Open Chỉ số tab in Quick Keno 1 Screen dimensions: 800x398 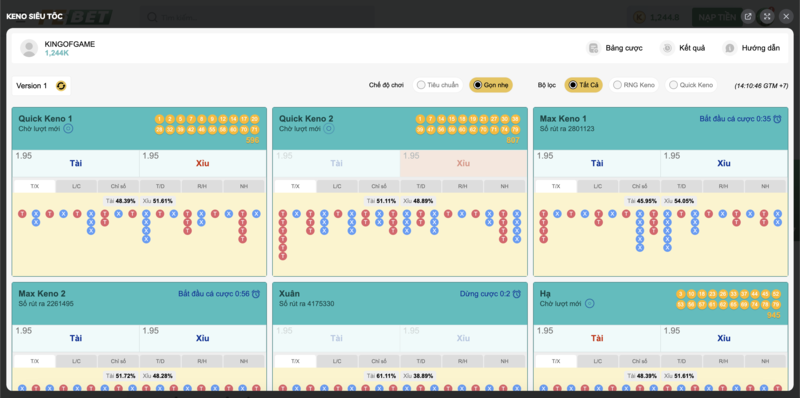118,187
